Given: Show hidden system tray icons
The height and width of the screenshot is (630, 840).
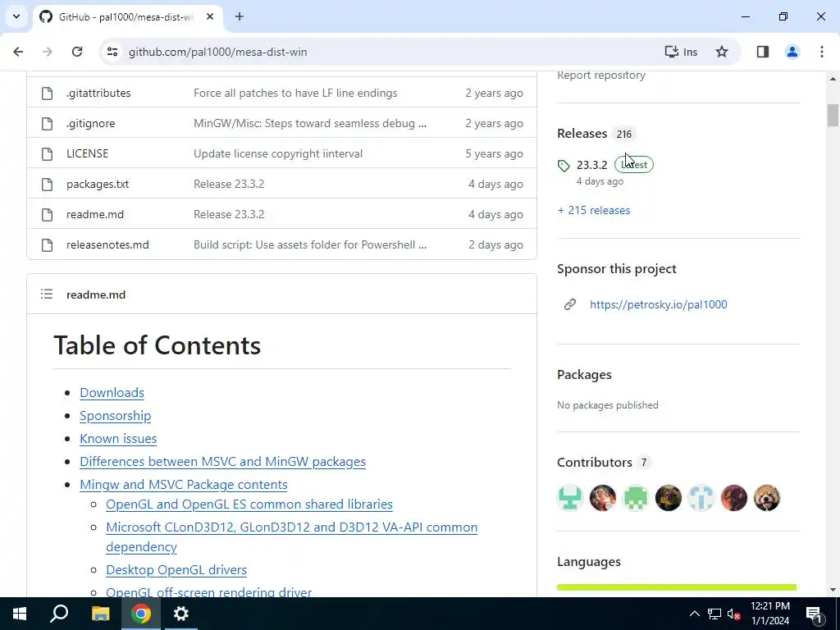Looking at the screenshot, I should coord(694,614).
